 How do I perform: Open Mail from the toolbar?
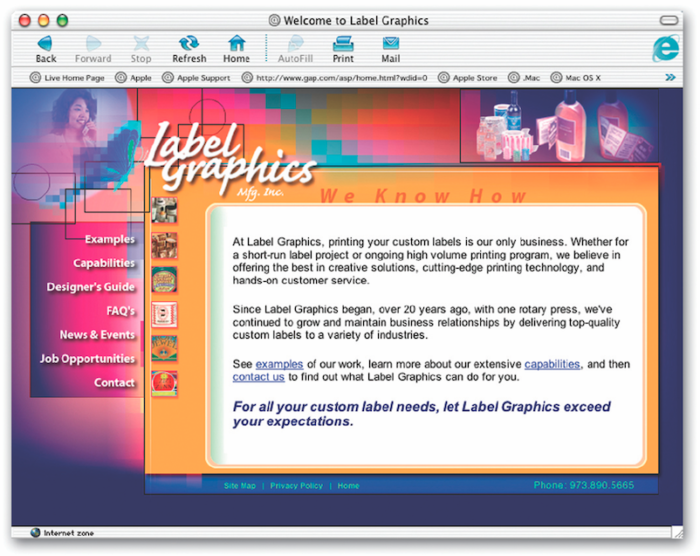point(391,49)
